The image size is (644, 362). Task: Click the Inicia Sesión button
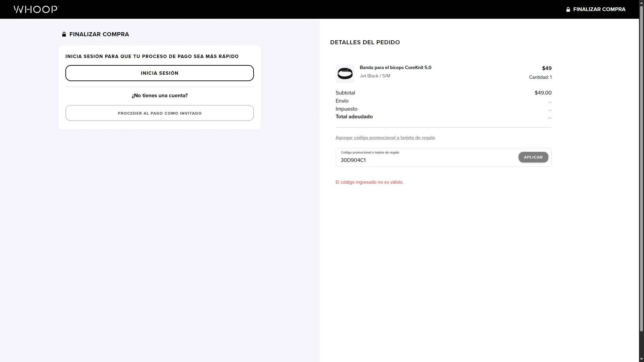(160, 73)
